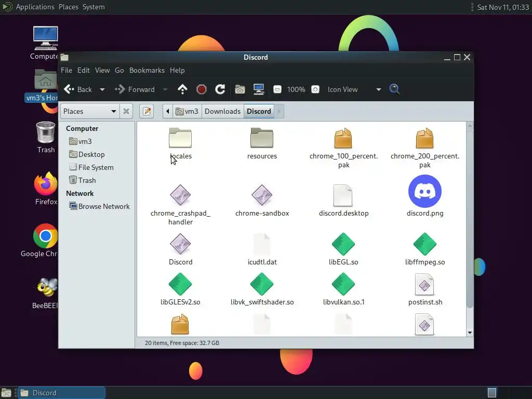
Task: Open the Places side pane dropdown
Action: point(89,111)
